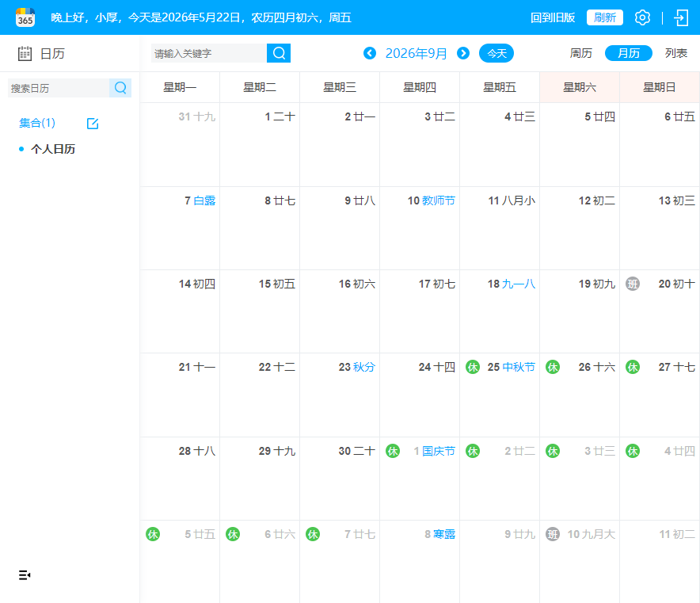Focus the 搜索日历 input field
The image size is (700, 603).
coord(59,88)
